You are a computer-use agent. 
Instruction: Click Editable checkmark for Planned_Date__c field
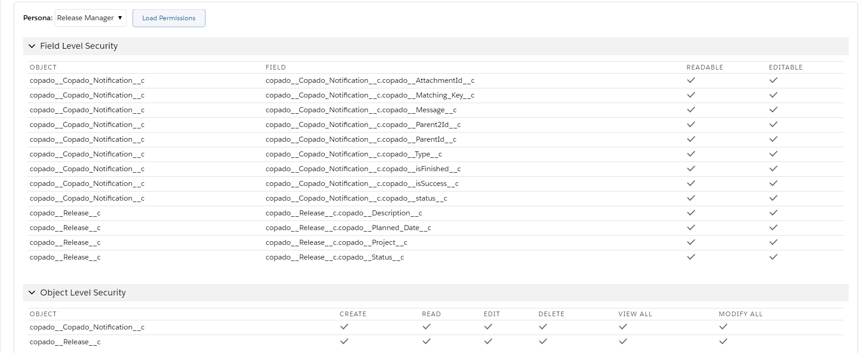tap(773, 227)
